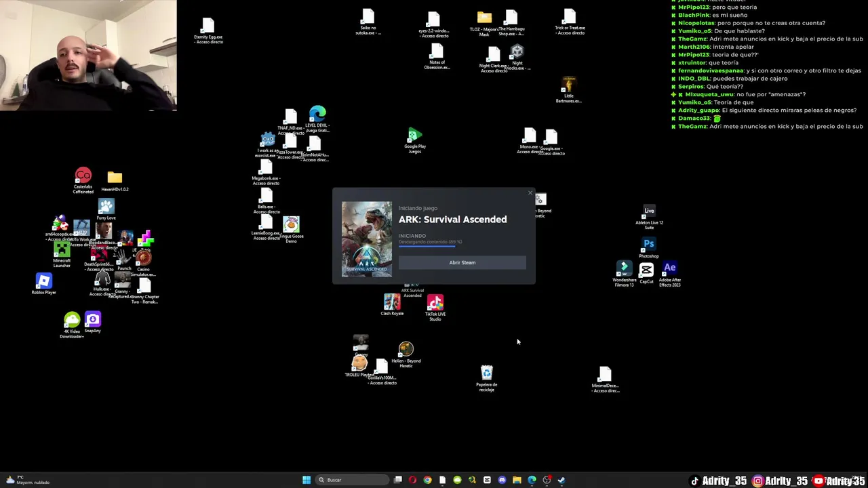Open Discord from the taskbar

502,480
